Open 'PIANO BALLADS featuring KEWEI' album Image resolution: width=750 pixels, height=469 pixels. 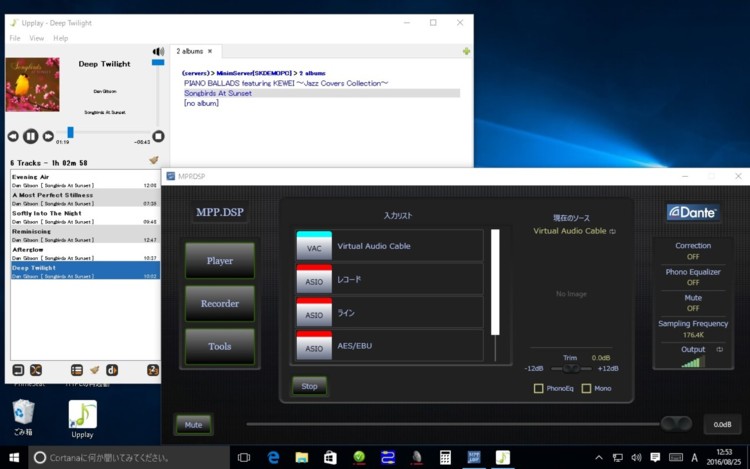(286, 83)
